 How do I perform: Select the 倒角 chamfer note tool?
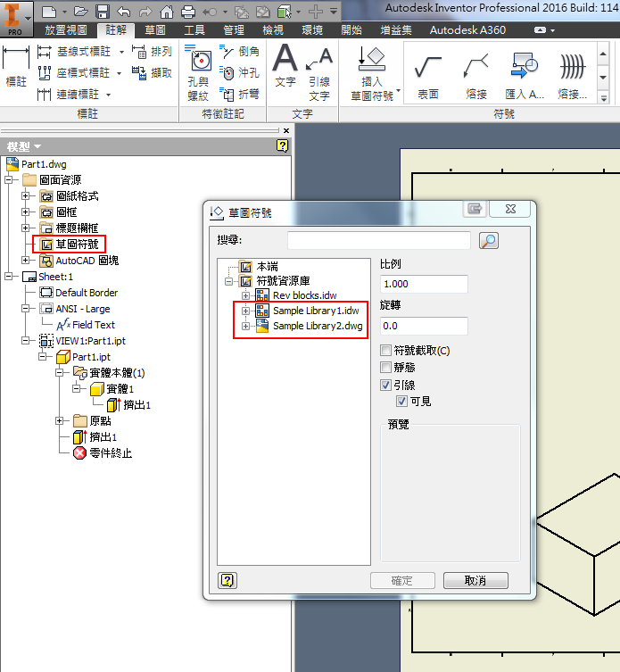(x=239, y=52)
